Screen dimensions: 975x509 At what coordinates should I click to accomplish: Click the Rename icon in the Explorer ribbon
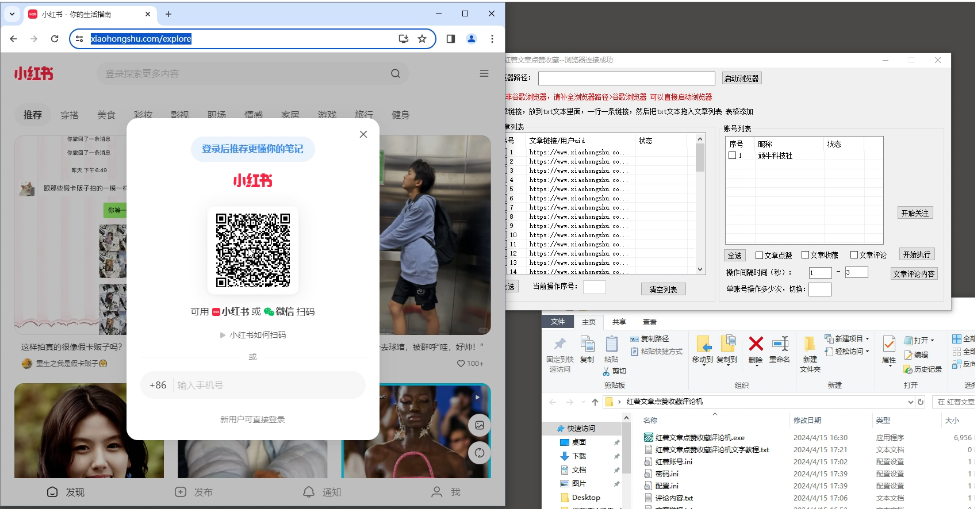pyautogui.click(x=782, y=345)
